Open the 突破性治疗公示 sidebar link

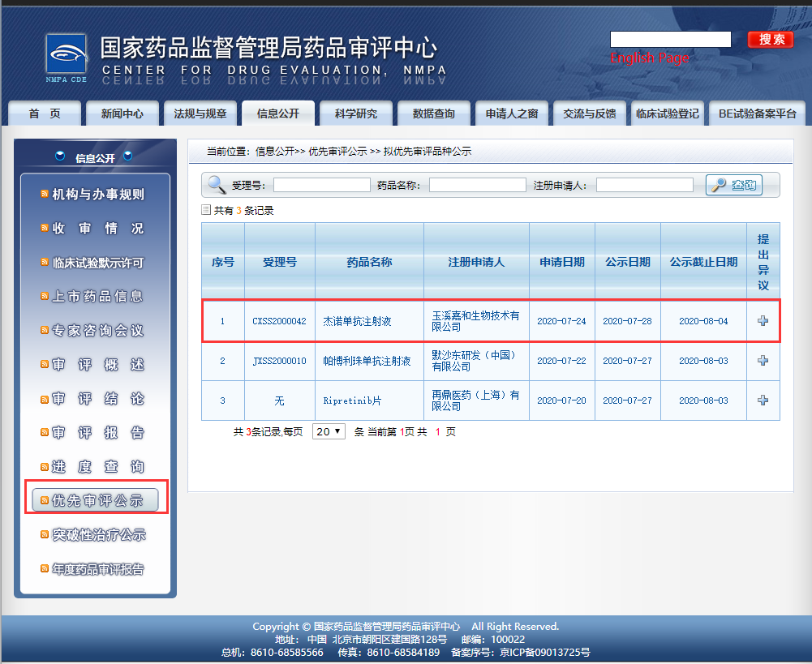coord(97,534)
